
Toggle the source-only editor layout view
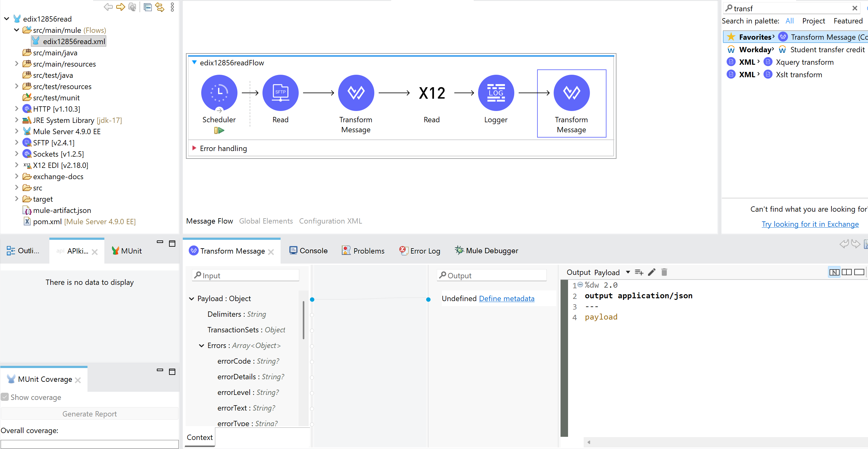860,272
